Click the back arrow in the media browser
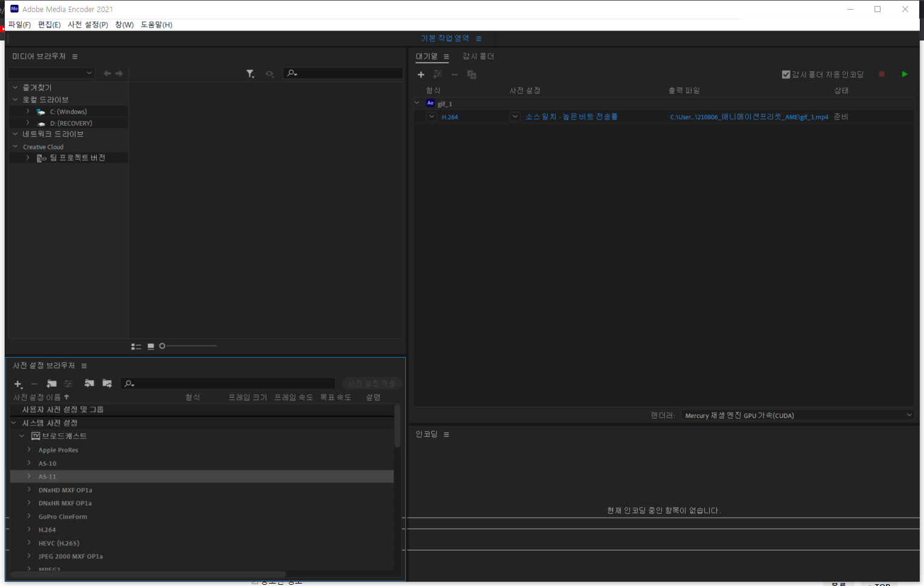Image resolution: width=924 pixels, height=586 pixels. point(107,73)
